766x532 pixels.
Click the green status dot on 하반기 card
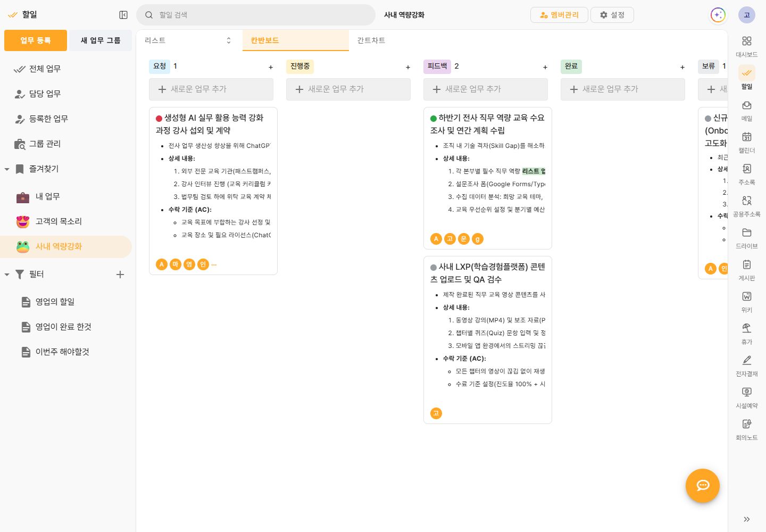coord(434,118)
